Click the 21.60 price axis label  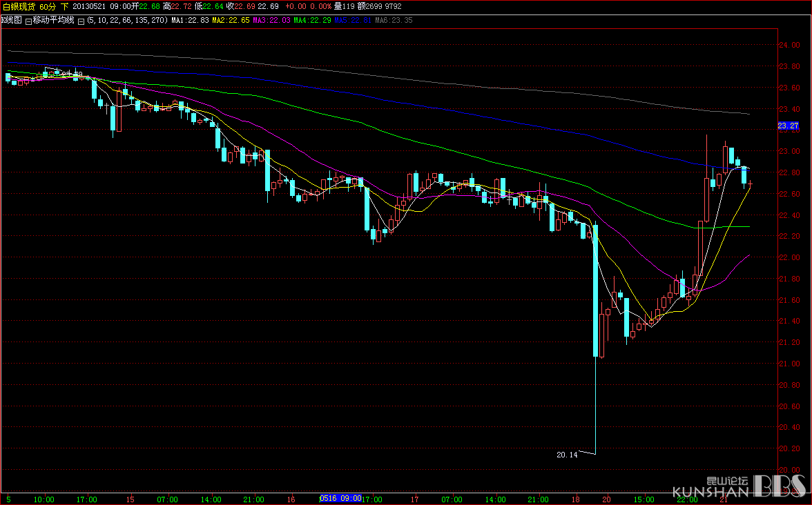pos(789,299)
